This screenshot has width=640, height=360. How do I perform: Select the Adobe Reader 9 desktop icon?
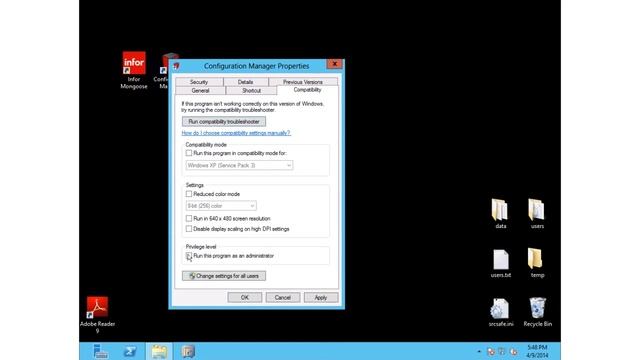(x=97, y=314)
